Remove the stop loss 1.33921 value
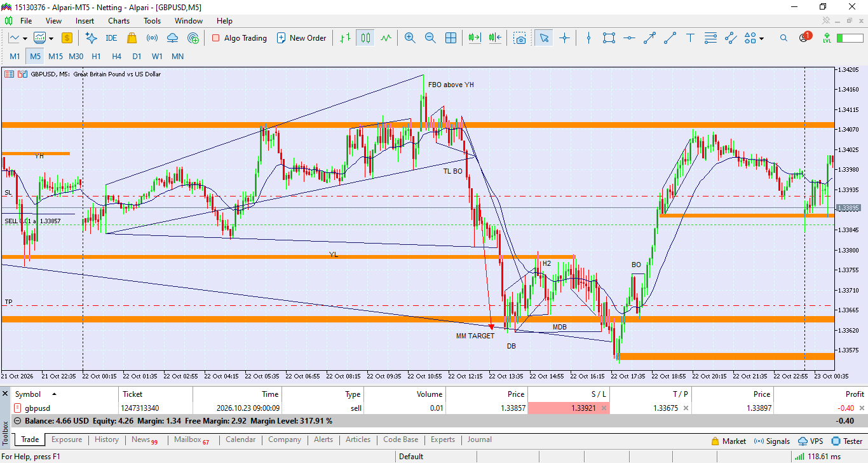This screenshot has height=463, width=868. pos(604,408)
